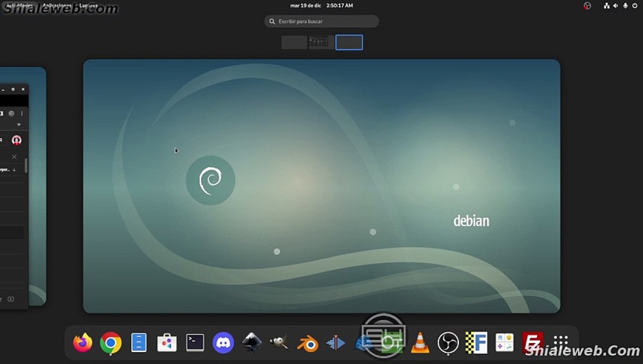
Task: Switch to the first workspace thumbnail
Action: point(294,42)
